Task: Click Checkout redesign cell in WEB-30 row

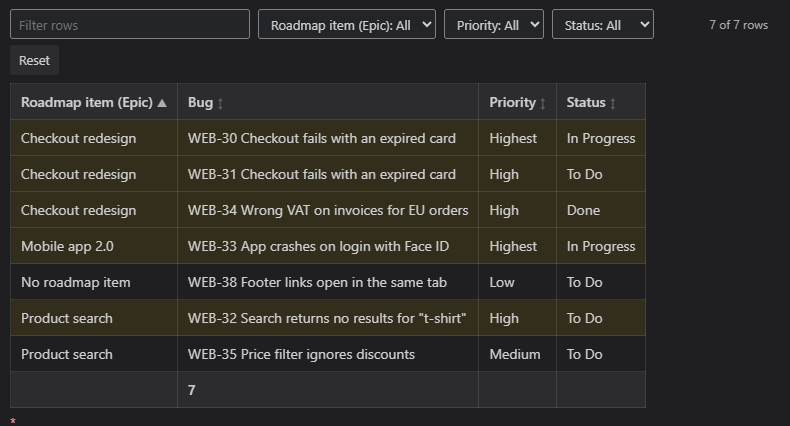Action: 94,138
